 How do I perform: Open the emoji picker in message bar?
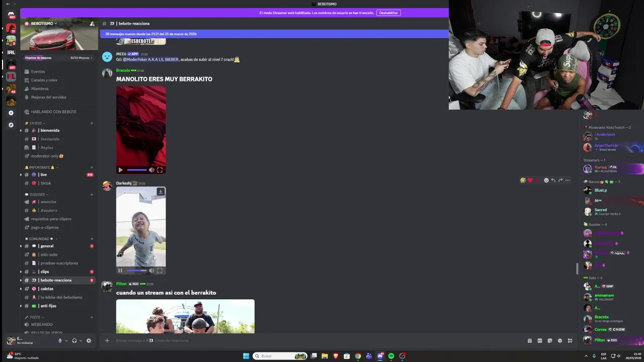(x=560, y=340)
